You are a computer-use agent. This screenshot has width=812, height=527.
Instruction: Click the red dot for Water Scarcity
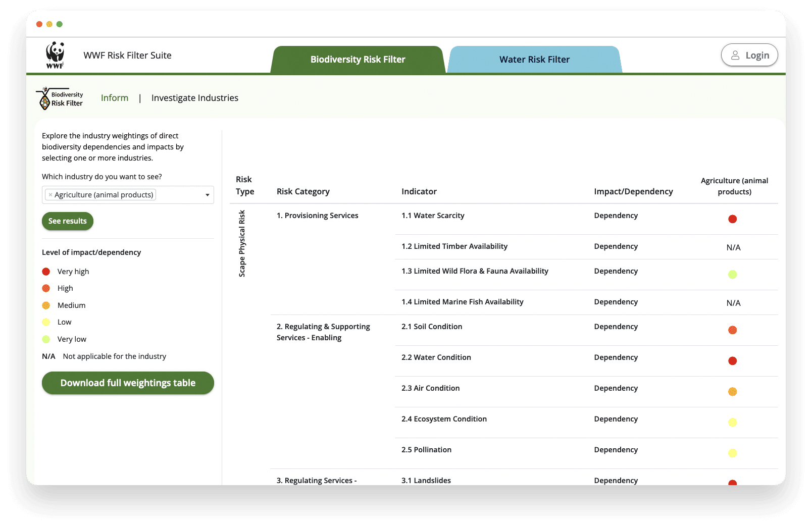tap(733, 219)
